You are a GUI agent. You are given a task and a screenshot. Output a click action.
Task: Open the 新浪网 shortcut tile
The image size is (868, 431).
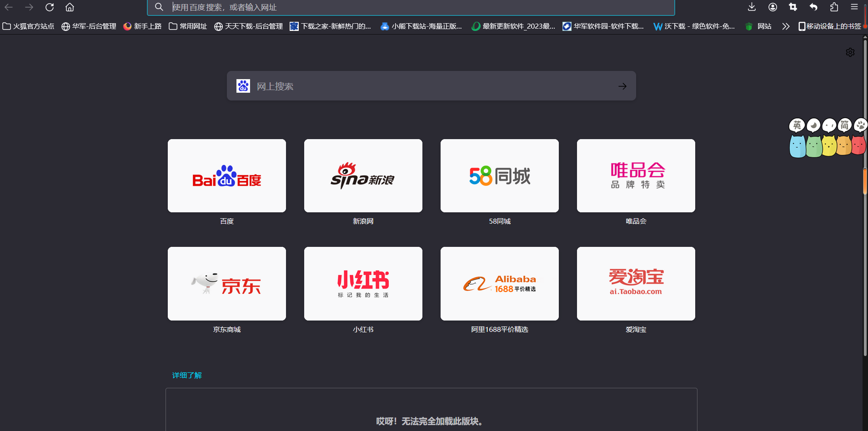click(363, 175)
